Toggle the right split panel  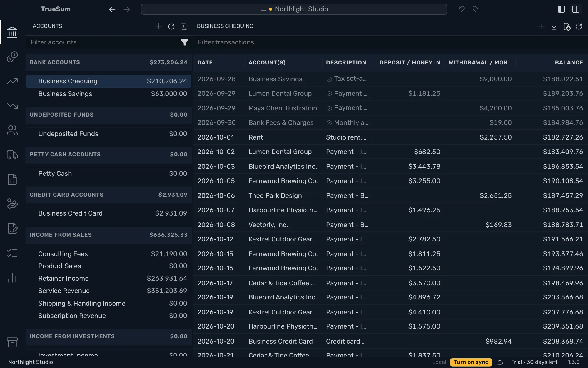(576, 9)
